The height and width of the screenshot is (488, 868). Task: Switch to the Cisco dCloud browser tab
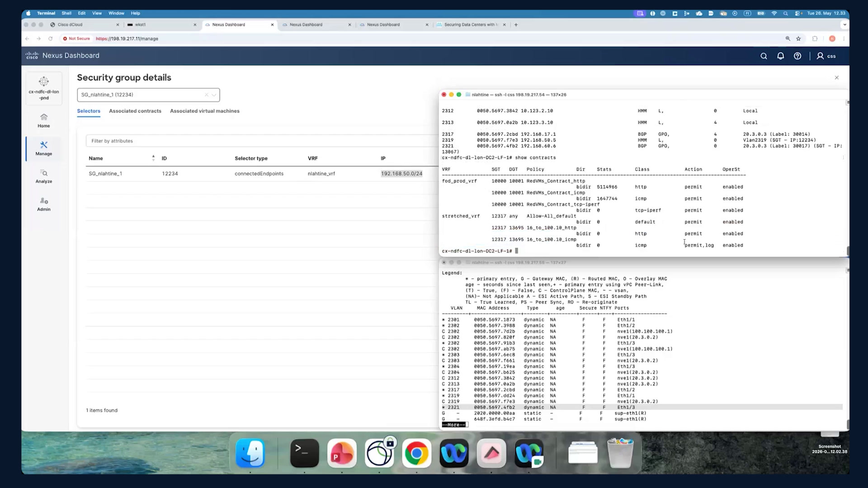84,25
